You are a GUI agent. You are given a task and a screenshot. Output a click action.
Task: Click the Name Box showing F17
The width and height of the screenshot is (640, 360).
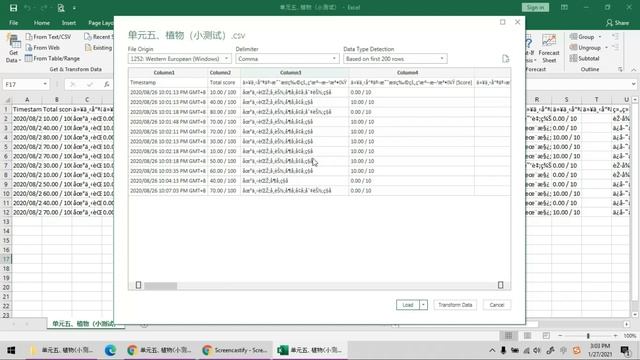[x=22, y=84]
